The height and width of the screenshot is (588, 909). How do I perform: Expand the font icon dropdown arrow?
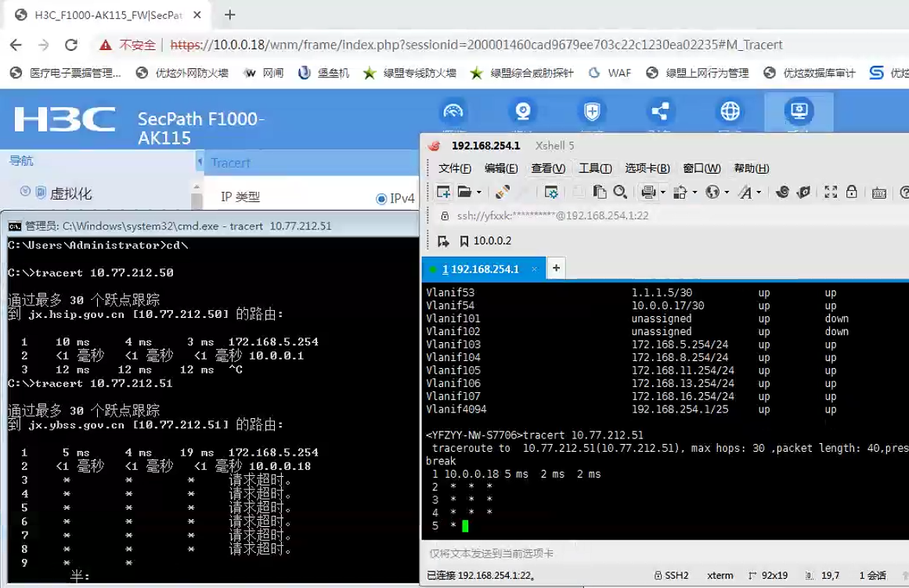pos(759,192)
